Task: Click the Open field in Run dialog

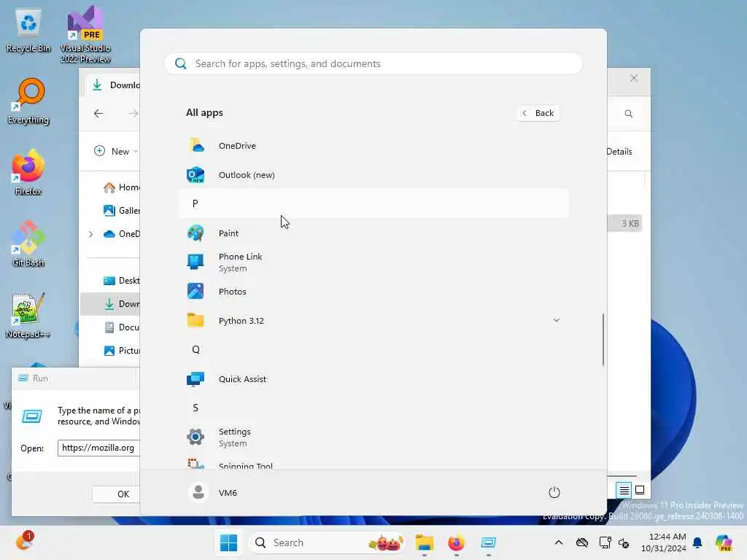Action: pos(98,448)
